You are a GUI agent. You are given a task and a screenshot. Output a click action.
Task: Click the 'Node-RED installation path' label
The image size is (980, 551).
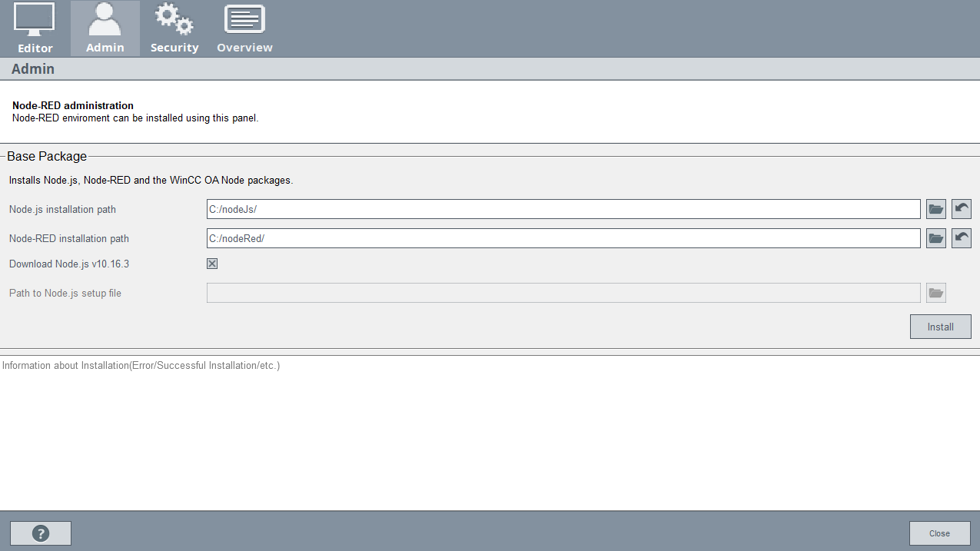point(69,238)
